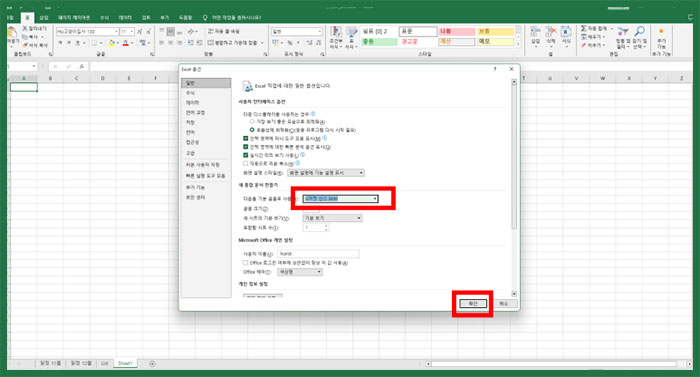Viewport: 700px width, 377px height.
Task: Apply the green Good cell style
Action: [x=379, y=42]
